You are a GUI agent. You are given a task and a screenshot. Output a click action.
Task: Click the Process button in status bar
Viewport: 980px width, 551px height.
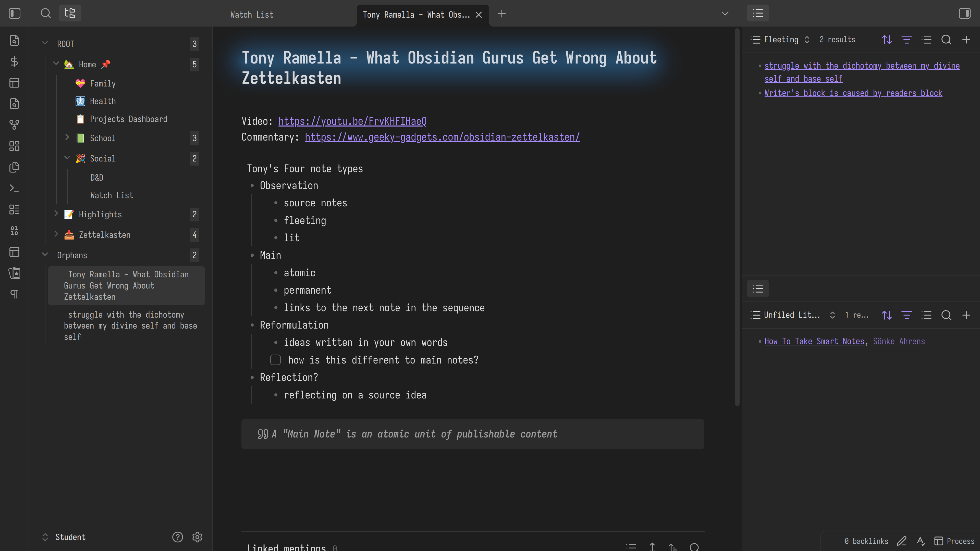(954, 541)
